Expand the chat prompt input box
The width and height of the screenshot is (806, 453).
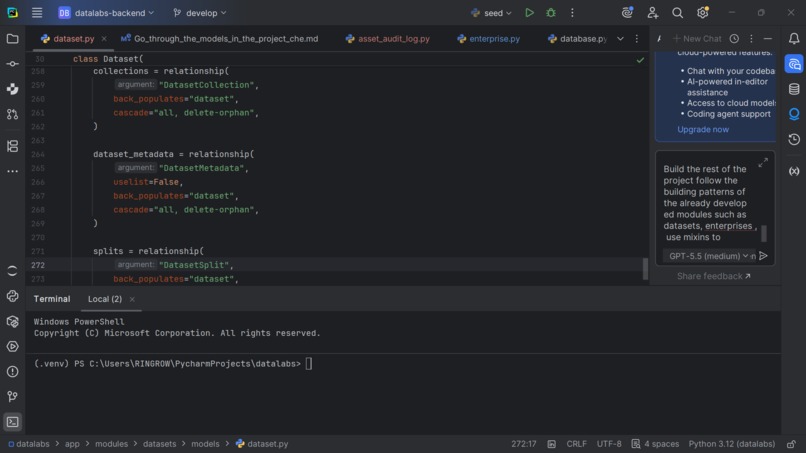pyautogui.click(x=763, y=162)
